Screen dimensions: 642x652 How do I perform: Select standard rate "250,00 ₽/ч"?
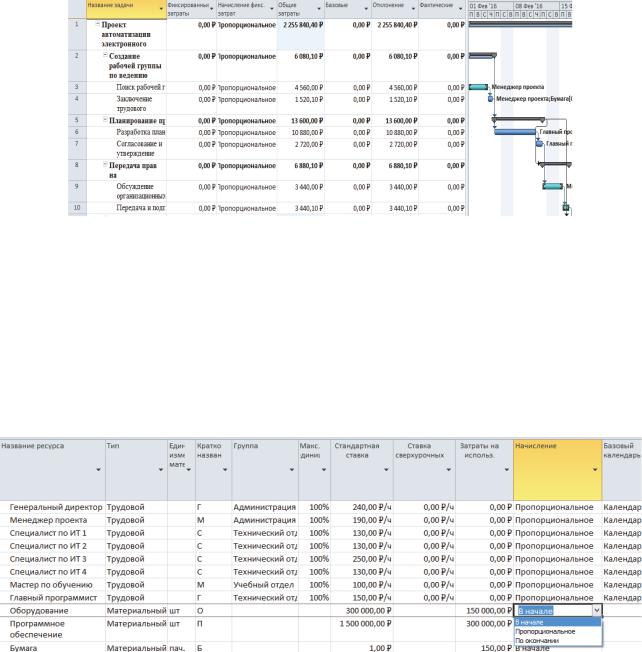pyautogui.click(x=372, y=559)
